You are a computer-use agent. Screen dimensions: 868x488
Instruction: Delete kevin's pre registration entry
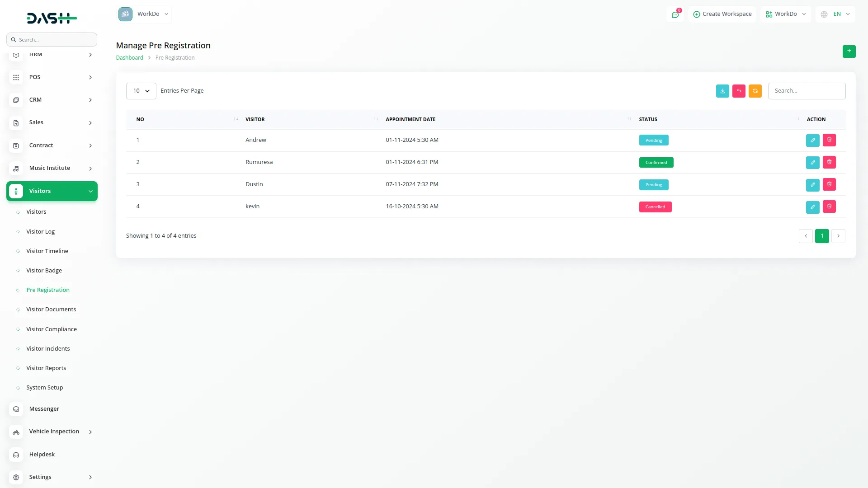[829, 206]
